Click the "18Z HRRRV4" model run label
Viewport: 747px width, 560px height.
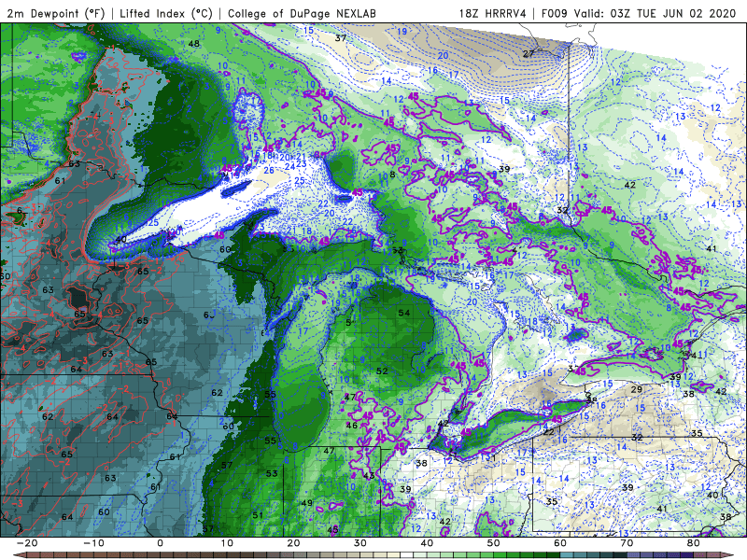click(x=492, y=13)
